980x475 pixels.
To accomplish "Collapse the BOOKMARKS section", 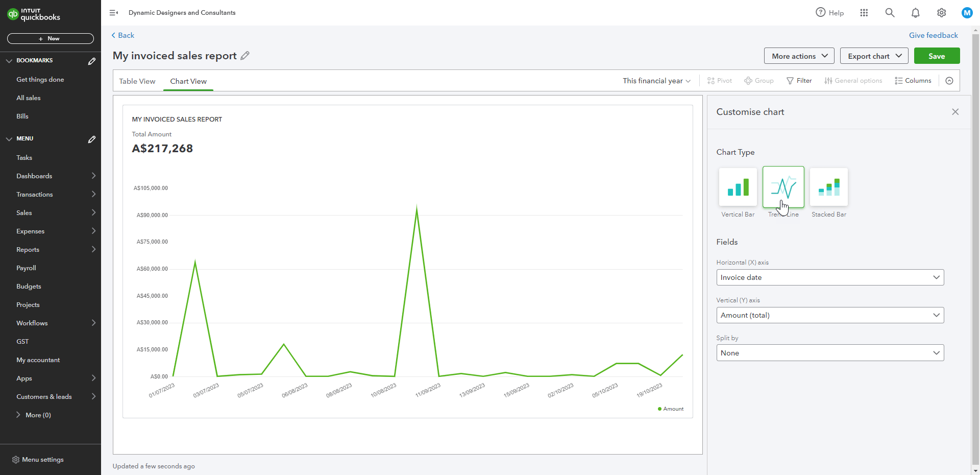I will (x=9, y=61).
